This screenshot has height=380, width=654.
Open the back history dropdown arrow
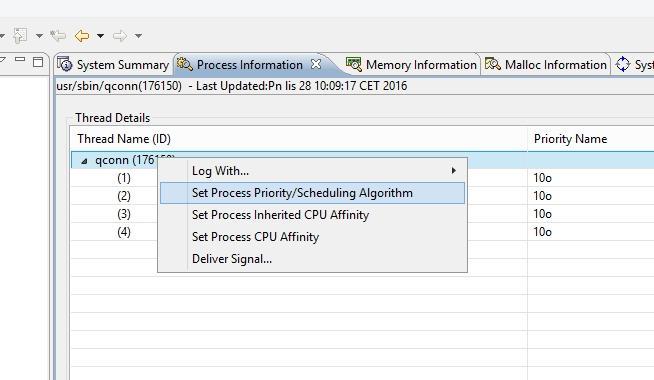click(x=101, y=36)
